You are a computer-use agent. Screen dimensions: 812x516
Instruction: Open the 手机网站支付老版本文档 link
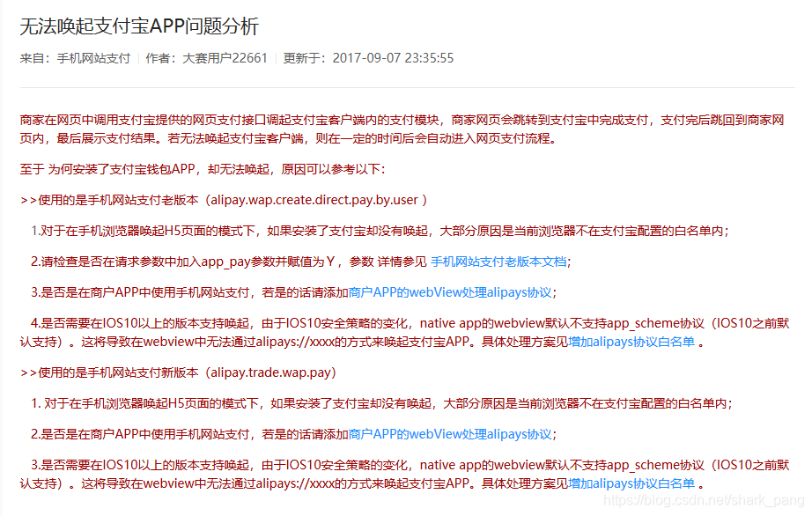click(x=498, y=262)
